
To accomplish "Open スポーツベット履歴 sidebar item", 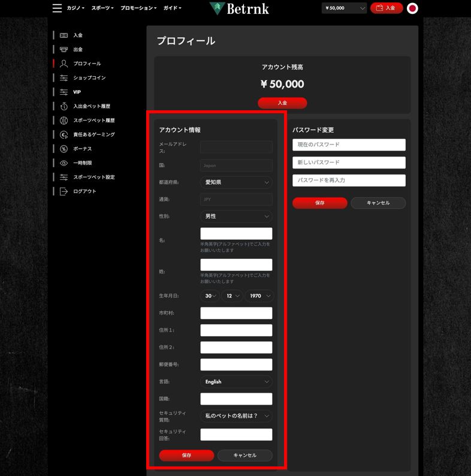I will [x=94, y=120].
